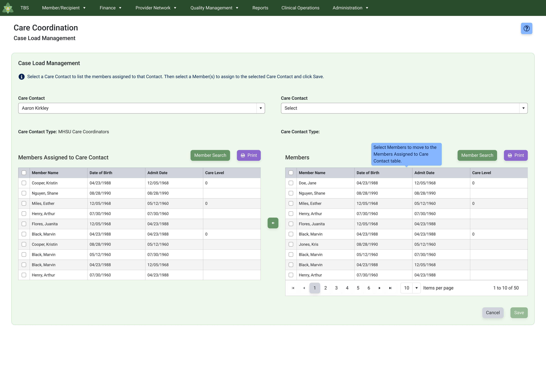Go to first page of Members table
Image resolution: width=546 pixels, height=392 pixels.
tap(293, 288)
